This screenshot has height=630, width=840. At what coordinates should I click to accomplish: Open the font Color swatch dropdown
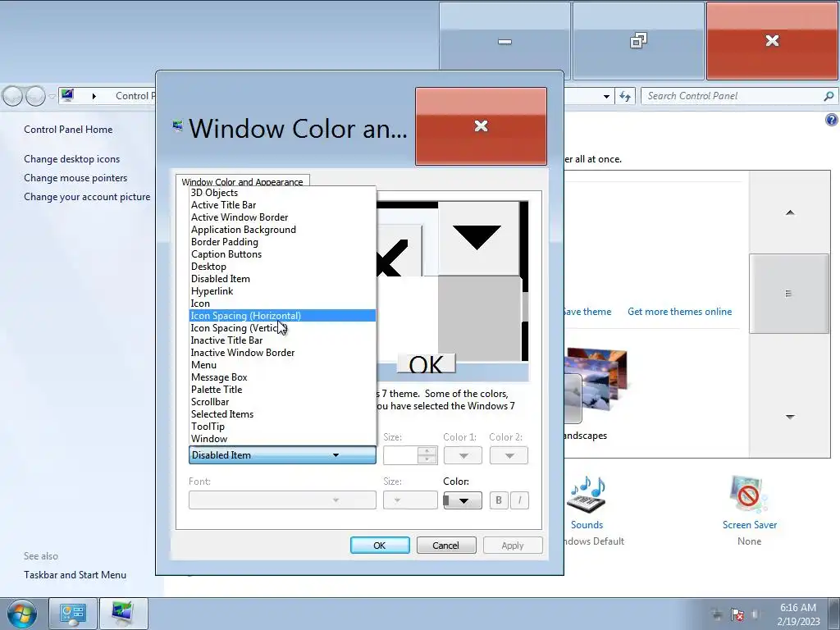click(x=463, y=500)
